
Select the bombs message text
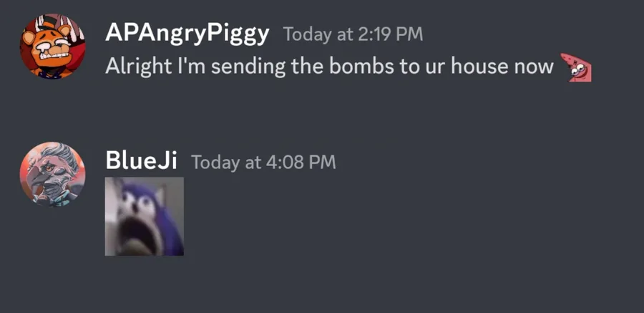click(329, 67)
